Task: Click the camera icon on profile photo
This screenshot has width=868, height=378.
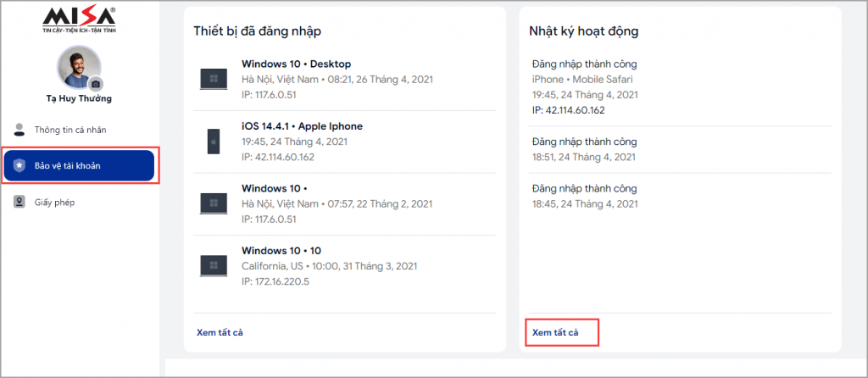Action: pos(96,84)
